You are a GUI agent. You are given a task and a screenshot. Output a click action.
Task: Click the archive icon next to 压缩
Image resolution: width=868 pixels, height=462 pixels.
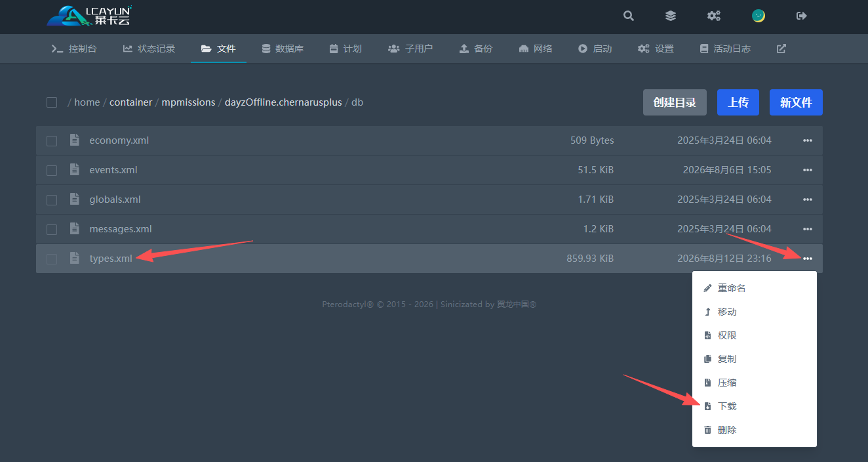(707, 383)
